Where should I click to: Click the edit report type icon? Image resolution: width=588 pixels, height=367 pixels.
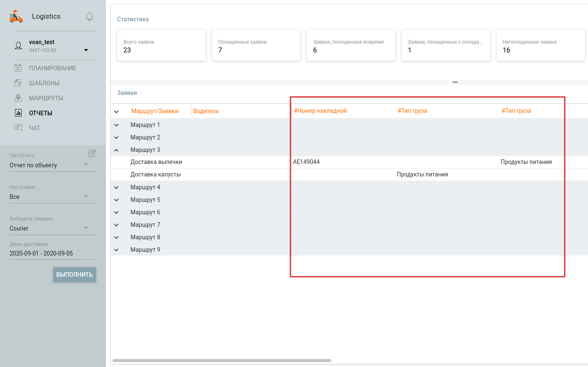(92, 153)
